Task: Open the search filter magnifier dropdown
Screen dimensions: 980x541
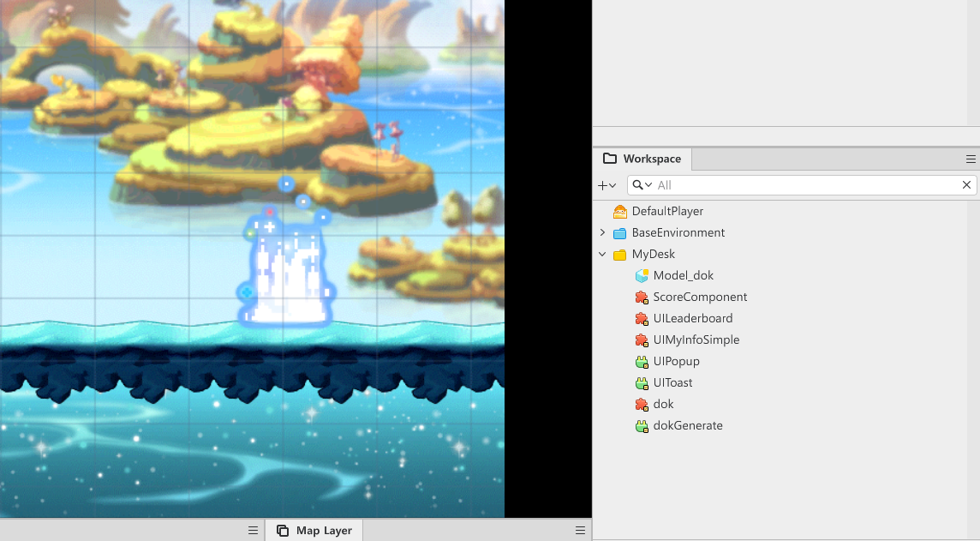Action: click(642, 185)
